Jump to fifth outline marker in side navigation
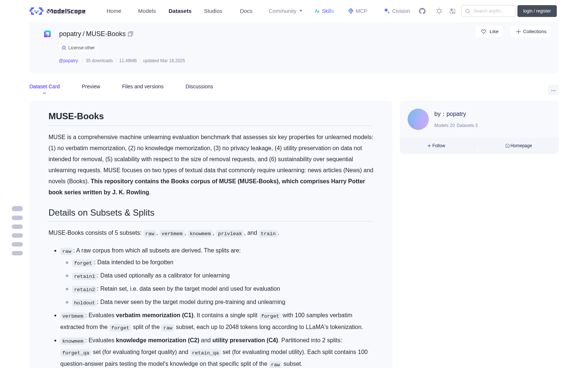The width and height of the screenshot is (588, 368). 17,244
